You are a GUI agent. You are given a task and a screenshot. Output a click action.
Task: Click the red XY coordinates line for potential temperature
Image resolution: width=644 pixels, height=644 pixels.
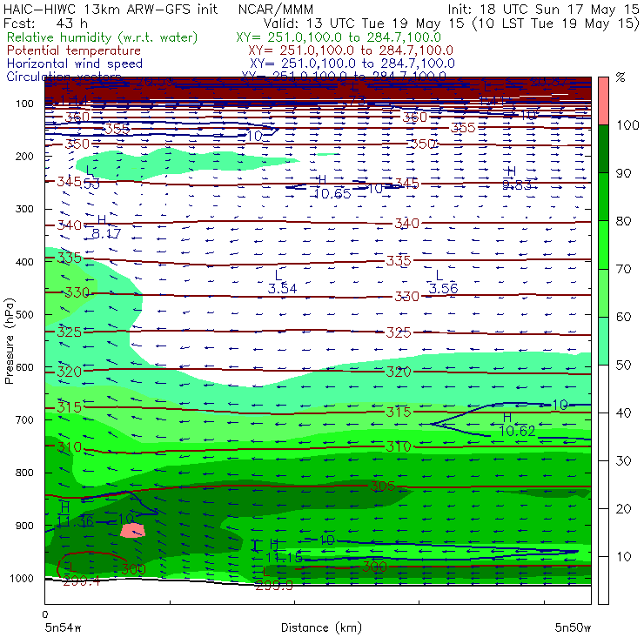click(351, 50)
